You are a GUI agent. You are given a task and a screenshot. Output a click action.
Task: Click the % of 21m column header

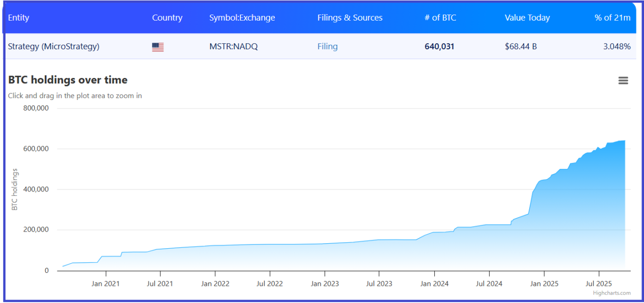point(612,18)
